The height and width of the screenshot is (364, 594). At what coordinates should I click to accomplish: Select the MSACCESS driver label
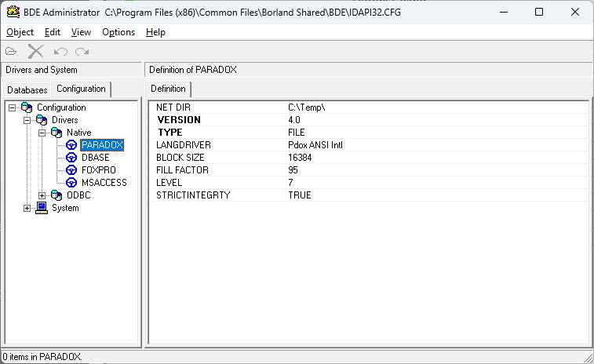pos(104,183)
